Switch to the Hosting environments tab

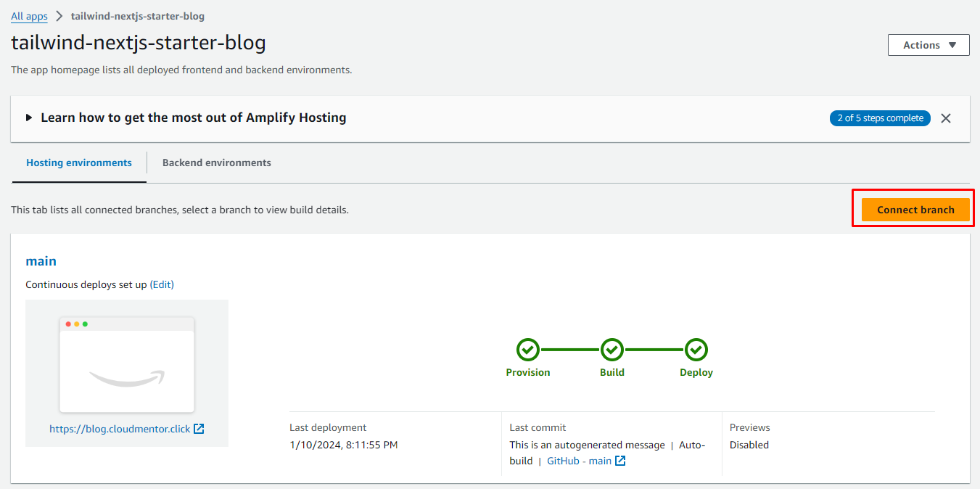point(79,163)
